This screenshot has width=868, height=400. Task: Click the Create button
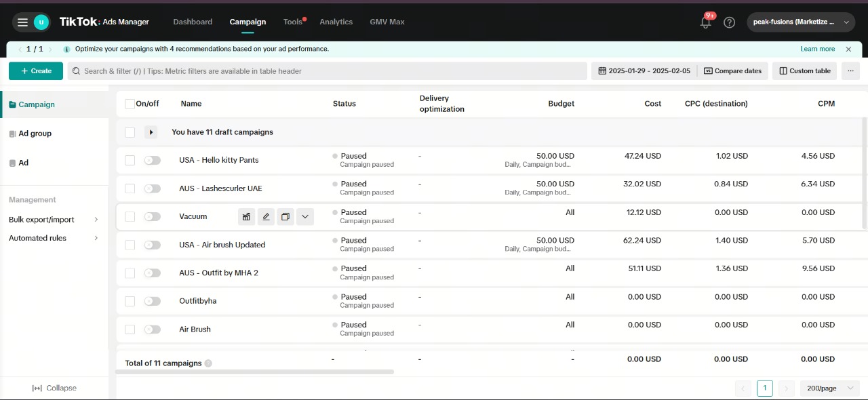click(x=36, y=71)
